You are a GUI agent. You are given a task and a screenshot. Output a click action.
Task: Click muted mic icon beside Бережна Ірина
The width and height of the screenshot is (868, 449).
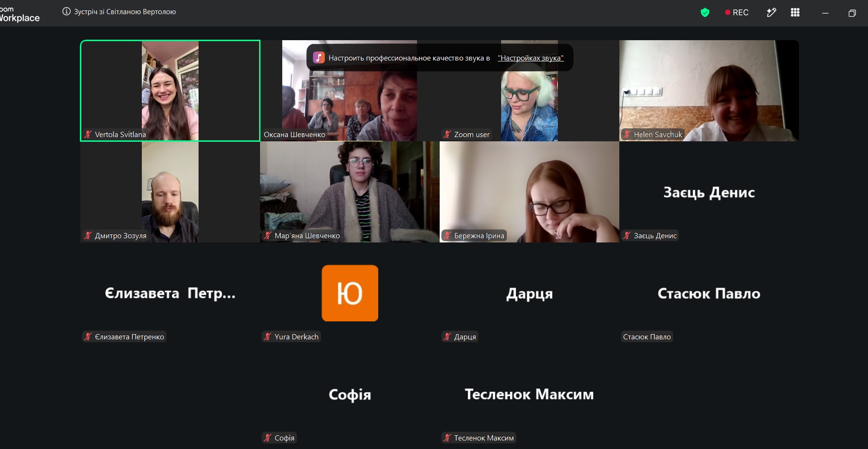point(447,235)
